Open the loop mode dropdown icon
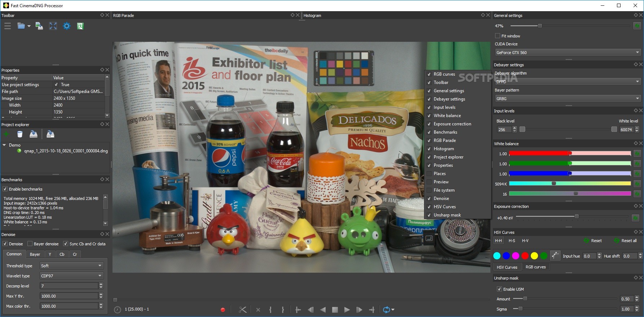Viewport: 644px width, 317px height. (389, 310)
